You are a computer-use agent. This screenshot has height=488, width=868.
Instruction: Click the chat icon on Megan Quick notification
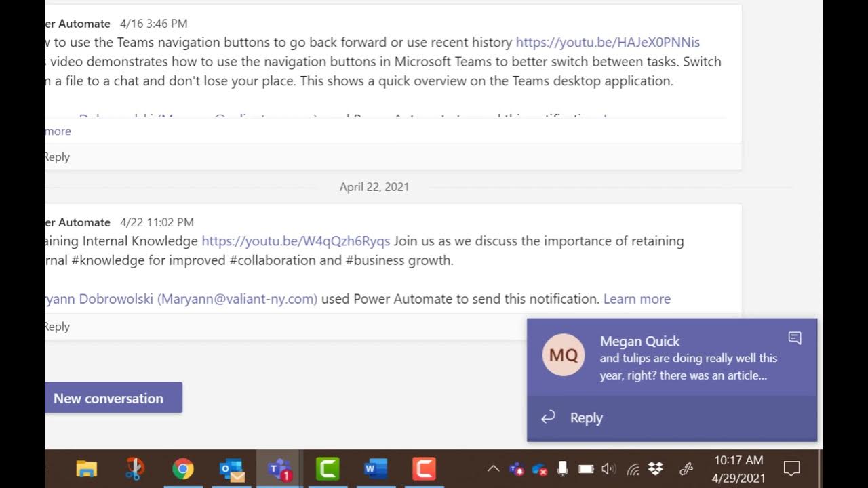click(x=795, y=338)
